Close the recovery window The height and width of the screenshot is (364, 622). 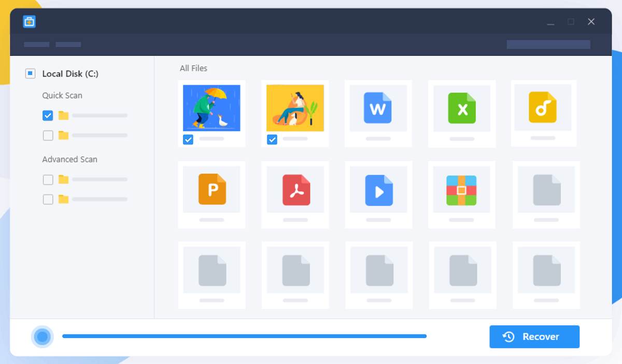point(591,22)
